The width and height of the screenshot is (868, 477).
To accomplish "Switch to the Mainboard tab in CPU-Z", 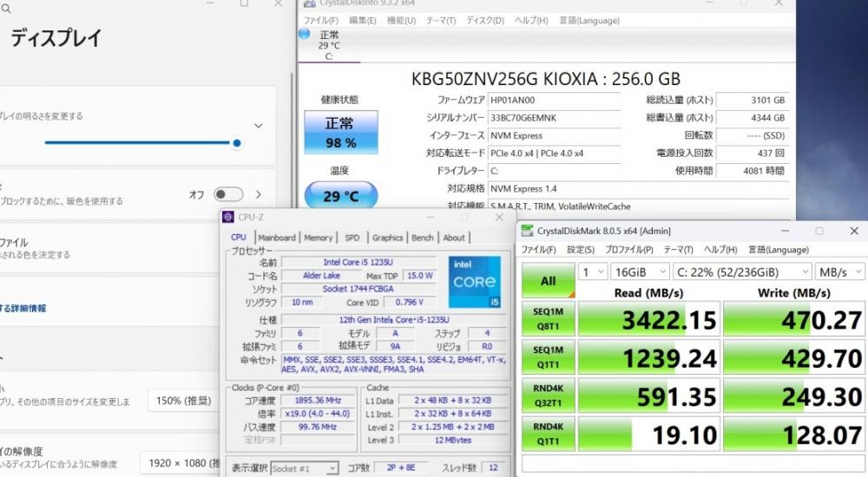I will coord(277,238).
